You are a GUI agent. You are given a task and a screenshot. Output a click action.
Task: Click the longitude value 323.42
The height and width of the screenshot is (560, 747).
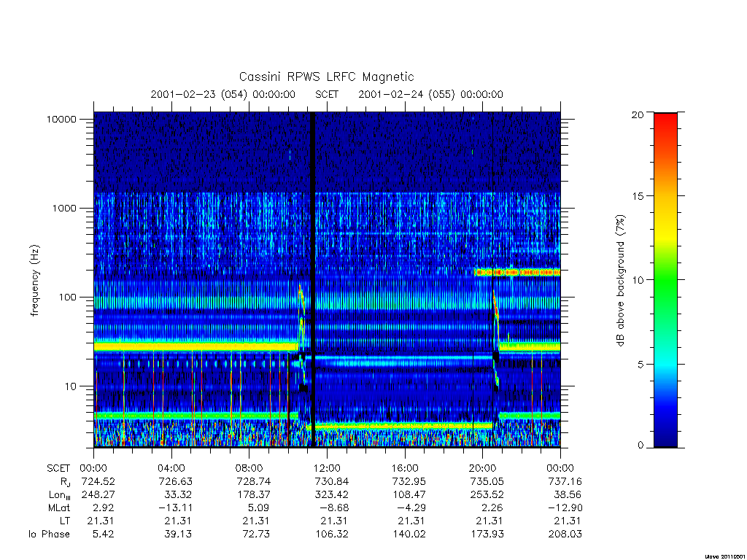(x=331, y=495)
